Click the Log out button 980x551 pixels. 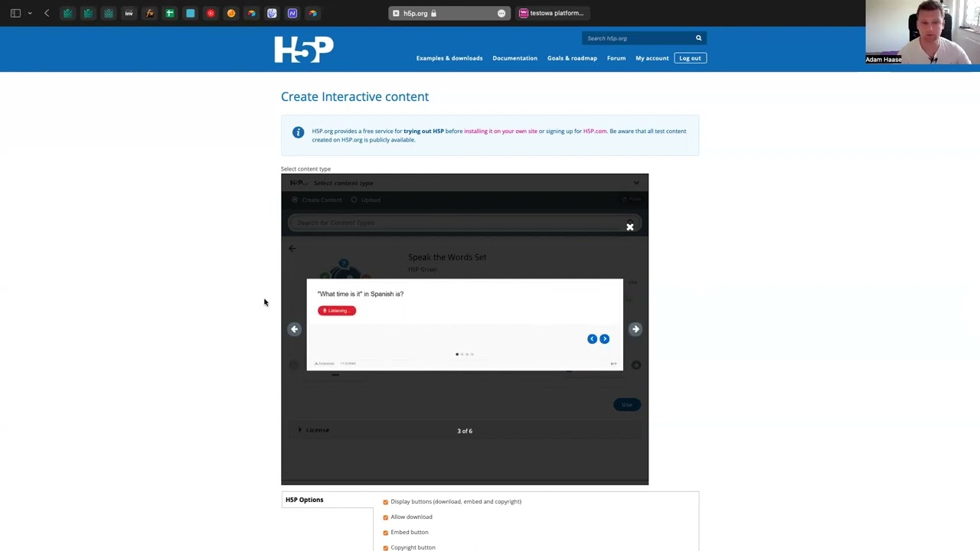click(x=690, y=58)
